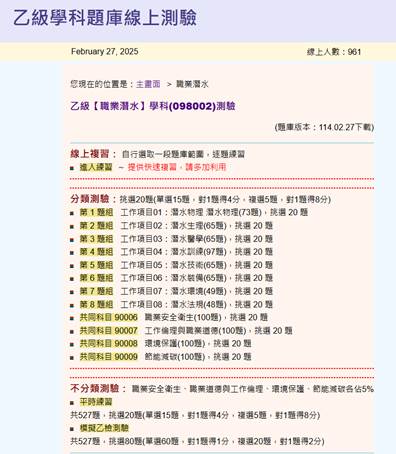Viewport: 396px width, 454px height.
Task: Start the 第 5 題組 quiz
Action: [96, 265]
